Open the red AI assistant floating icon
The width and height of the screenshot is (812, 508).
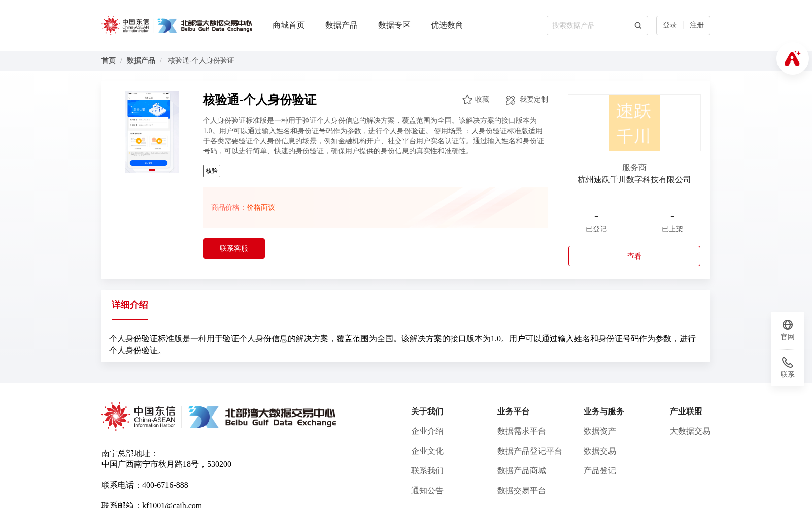(x=793, y=58)
